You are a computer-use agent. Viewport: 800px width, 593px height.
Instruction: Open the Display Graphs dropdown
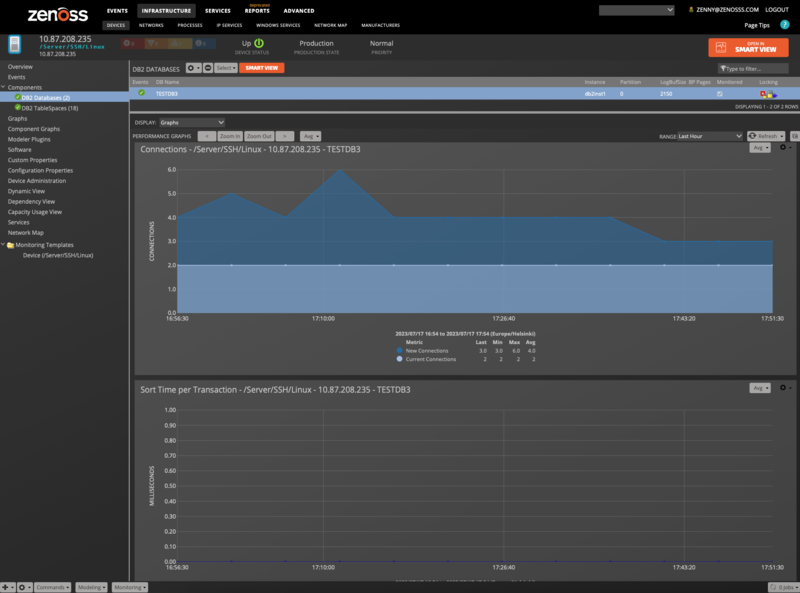pyautogui.click(x=192, y=122)
